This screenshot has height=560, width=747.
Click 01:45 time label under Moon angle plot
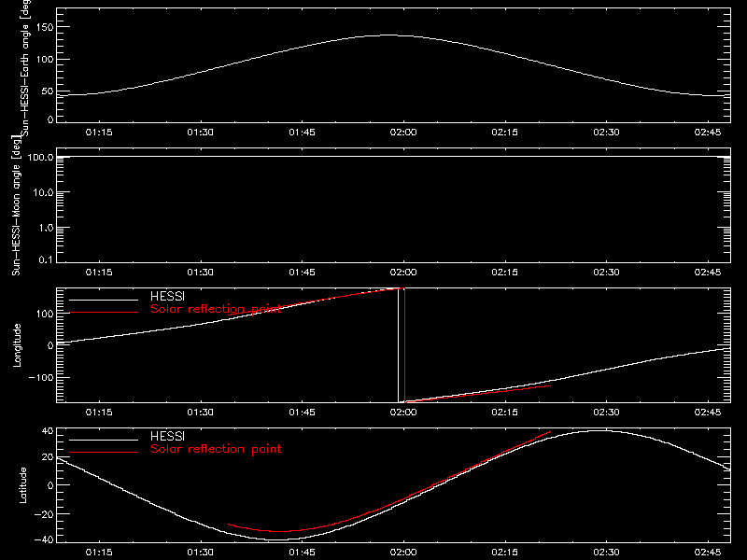click(x=302, y=273)
